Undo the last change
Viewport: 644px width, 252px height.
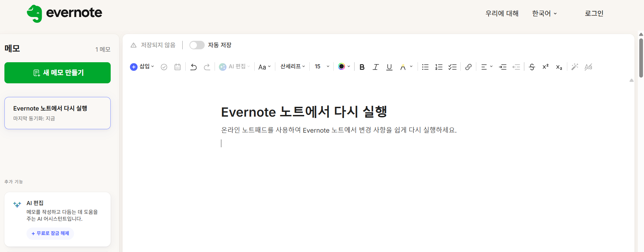coord(194,67)
